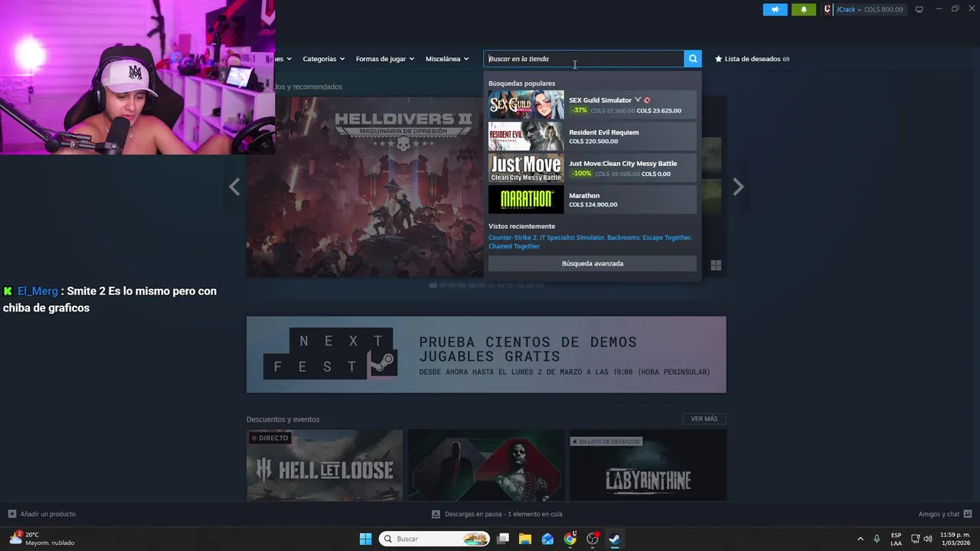Open SEX Guild Simulator search result
Viewport: 980px width, 551px height.
(x=593, y=105)
